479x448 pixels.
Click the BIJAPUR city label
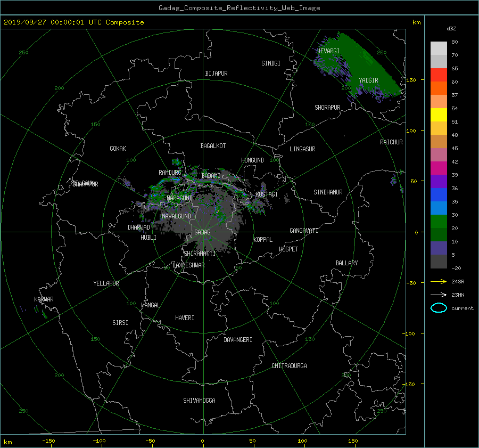(x=216, y=74)
